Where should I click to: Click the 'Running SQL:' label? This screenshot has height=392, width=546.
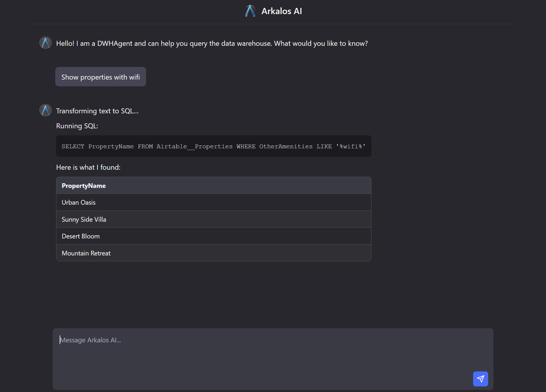click(77, 126)
